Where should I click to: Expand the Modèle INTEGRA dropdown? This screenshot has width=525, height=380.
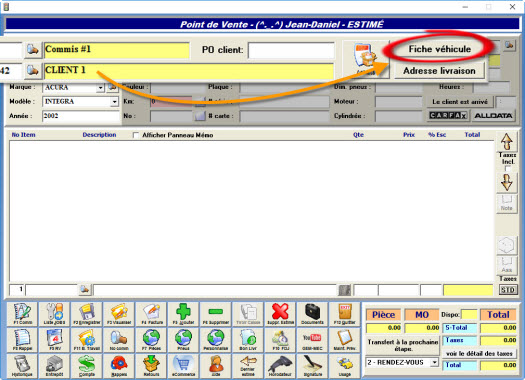pos(115,101)
